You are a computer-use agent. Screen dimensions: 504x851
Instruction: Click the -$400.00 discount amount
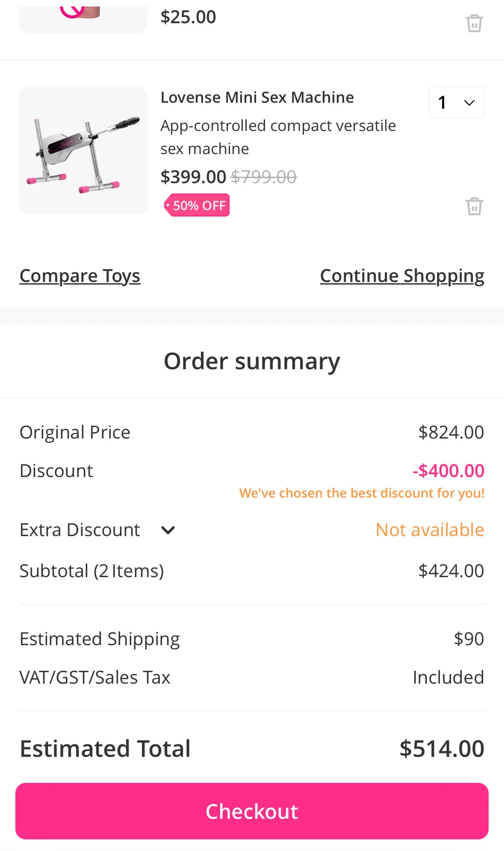click(448, 471)
